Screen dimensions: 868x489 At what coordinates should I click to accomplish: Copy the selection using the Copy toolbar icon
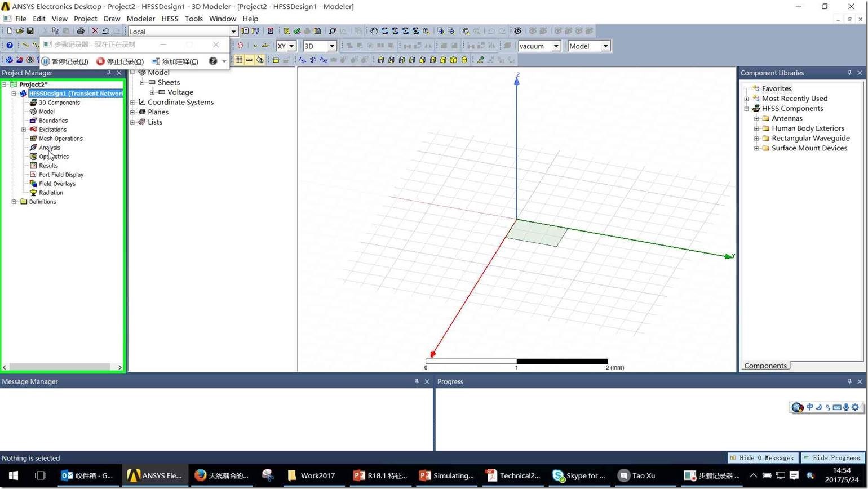pyautogui.click(x=55, y=31)
